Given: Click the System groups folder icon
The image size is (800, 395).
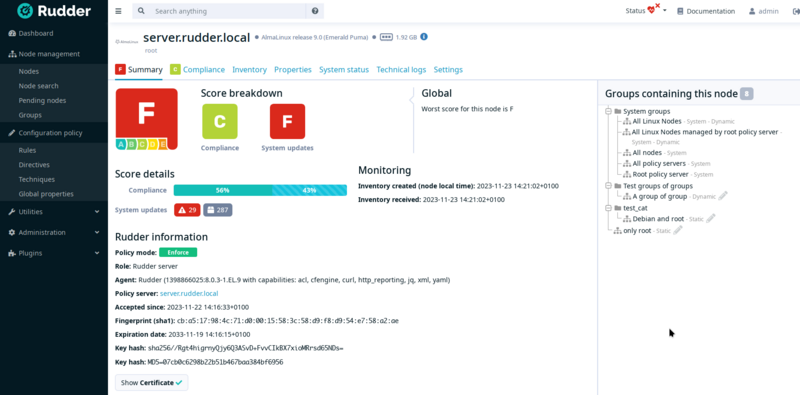Looking at the screenshot, I should coord(618,111).
